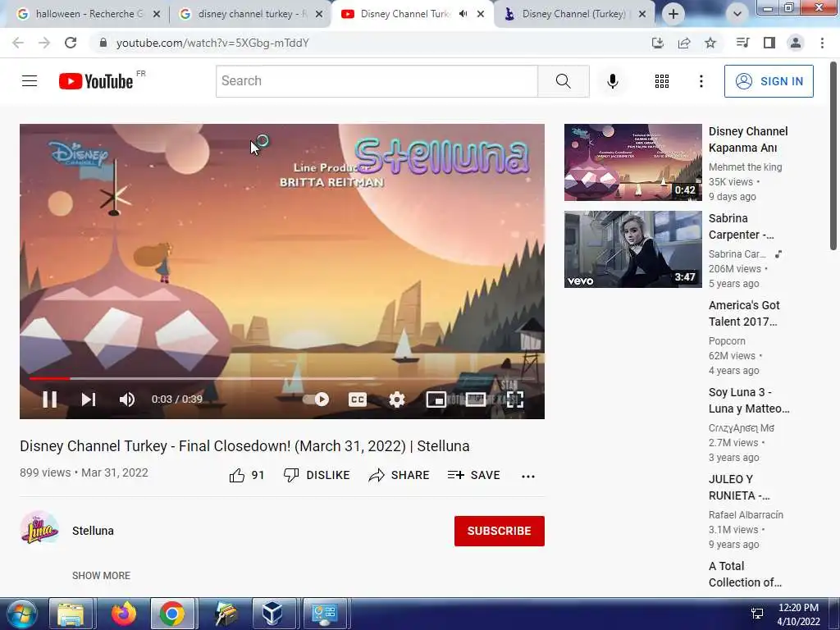Screen dimensions: 840x630
Task: Open more actions ellipsis below video
Action: point(528,477)
